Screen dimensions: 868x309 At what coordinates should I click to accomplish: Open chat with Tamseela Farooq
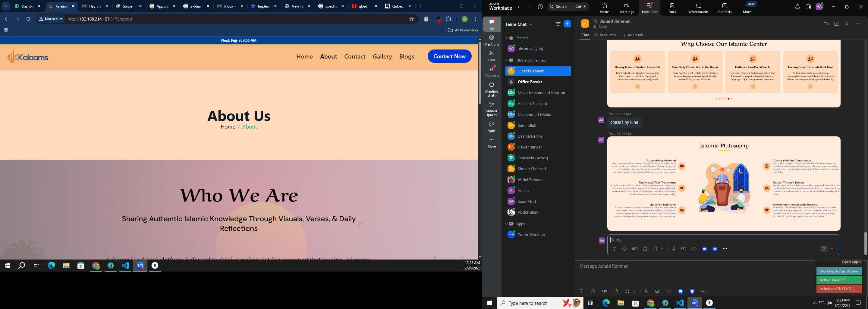(x=538, y=158)
